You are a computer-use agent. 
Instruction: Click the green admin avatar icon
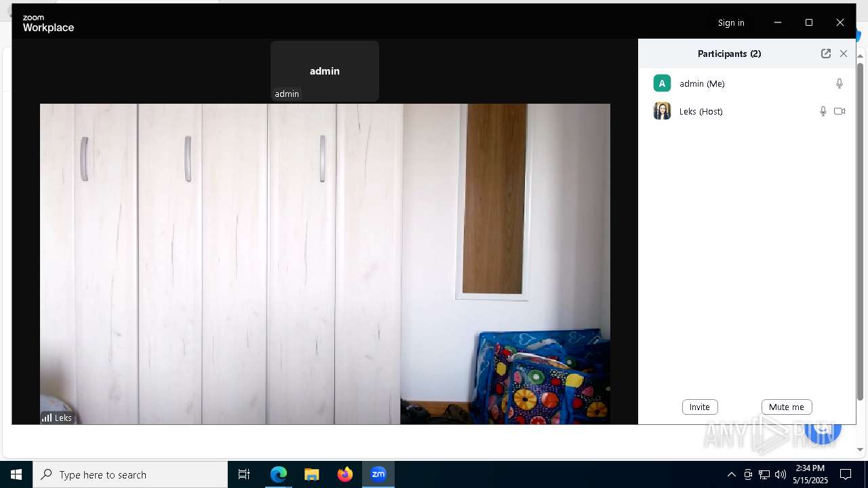(x=662, y=83)
